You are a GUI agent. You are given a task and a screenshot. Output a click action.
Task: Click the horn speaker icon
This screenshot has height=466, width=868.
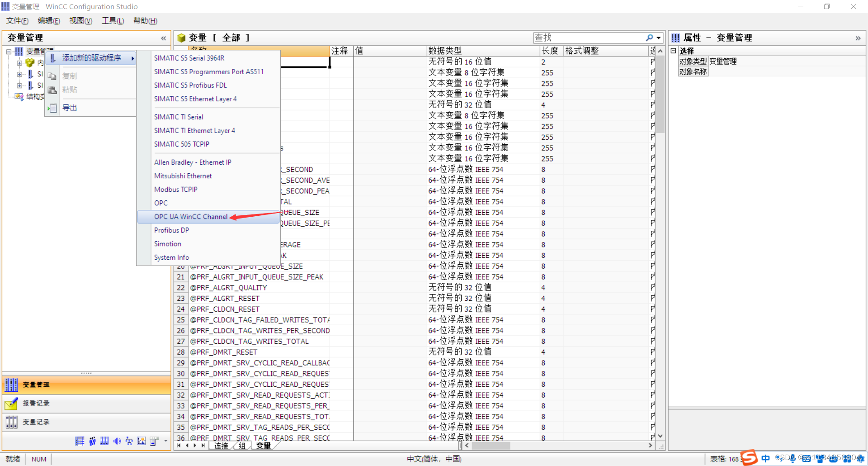pos(117,441)
